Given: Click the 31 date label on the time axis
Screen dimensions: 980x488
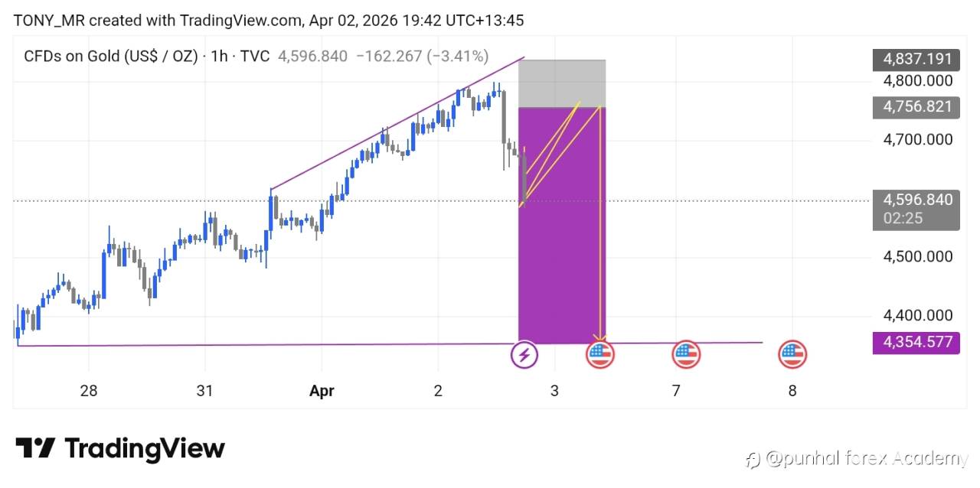Looking at the screenshot, I should click(x=204, y=391).
